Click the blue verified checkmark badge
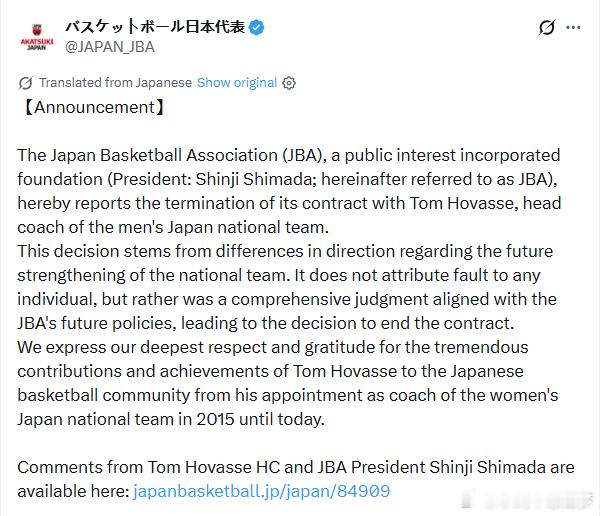Viewport: 601px width, 516px height. 257,27
